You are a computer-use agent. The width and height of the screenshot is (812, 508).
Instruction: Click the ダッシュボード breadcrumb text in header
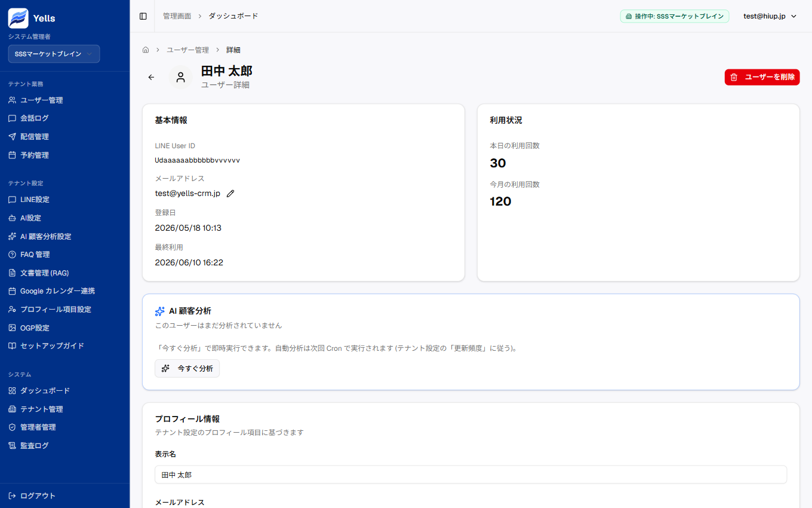click(233, 16)
